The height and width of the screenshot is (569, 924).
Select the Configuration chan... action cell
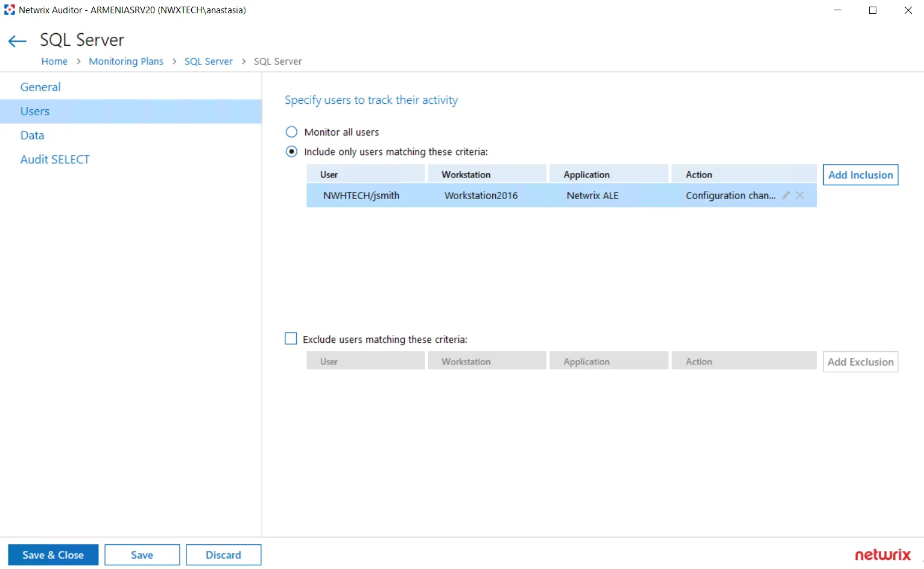730,195
